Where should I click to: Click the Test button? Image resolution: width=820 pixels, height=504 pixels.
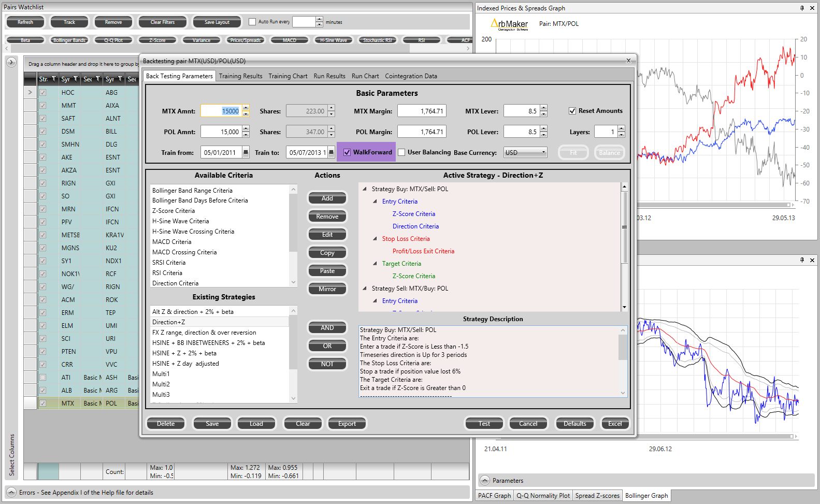pyautogui.click(x=484, y=424)
